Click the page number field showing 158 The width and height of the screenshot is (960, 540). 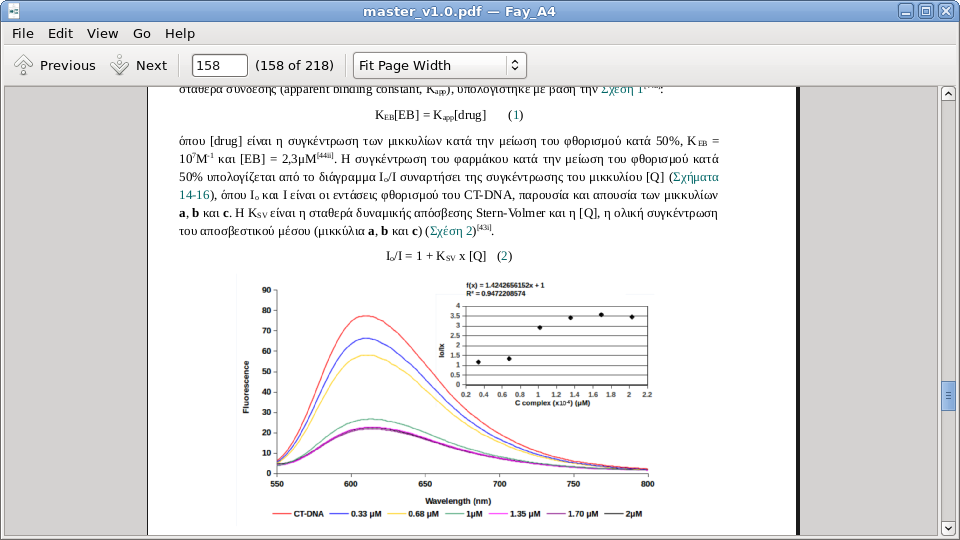point(219,66)
